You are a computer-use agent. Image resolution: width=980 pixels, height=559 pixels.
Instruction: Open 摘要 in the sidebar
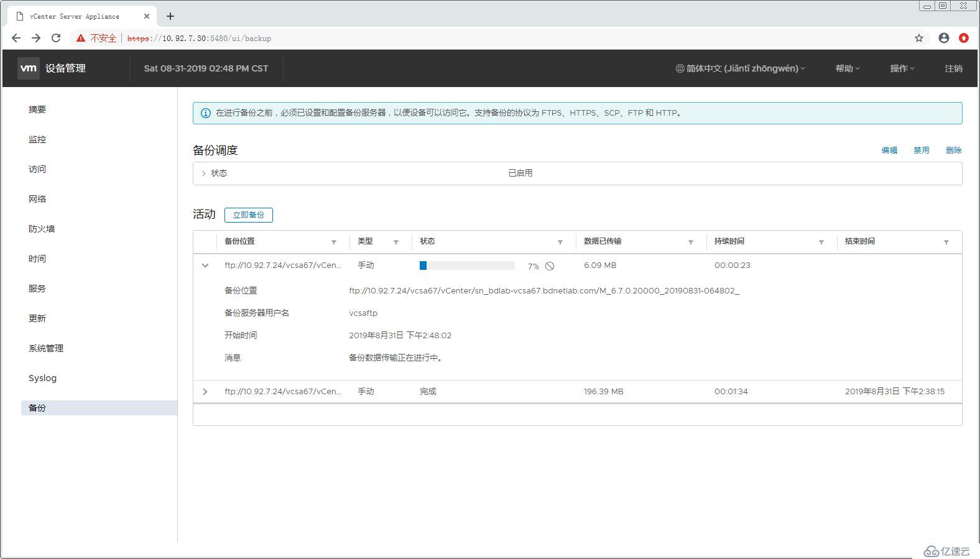(37, 109)
